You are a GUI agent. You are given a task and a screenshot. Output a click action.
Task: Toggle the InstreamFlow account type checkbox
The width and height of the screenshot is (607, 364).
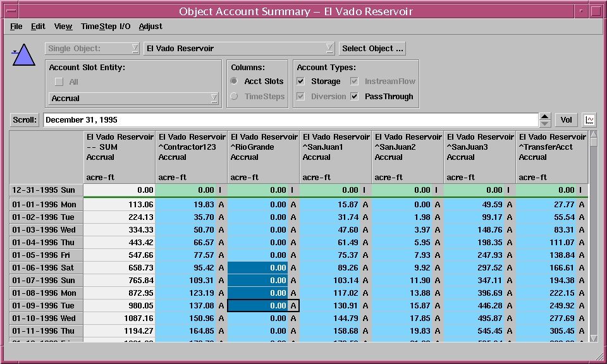click(x=354, y=82)
